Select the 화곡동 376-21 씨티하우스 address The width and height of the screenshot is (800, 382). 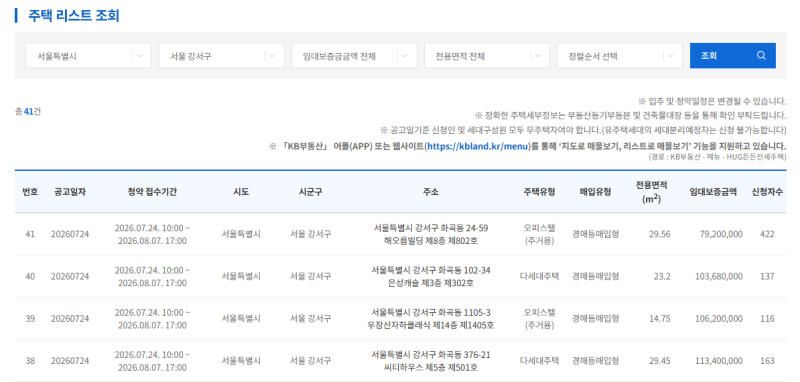pos(431,361)
